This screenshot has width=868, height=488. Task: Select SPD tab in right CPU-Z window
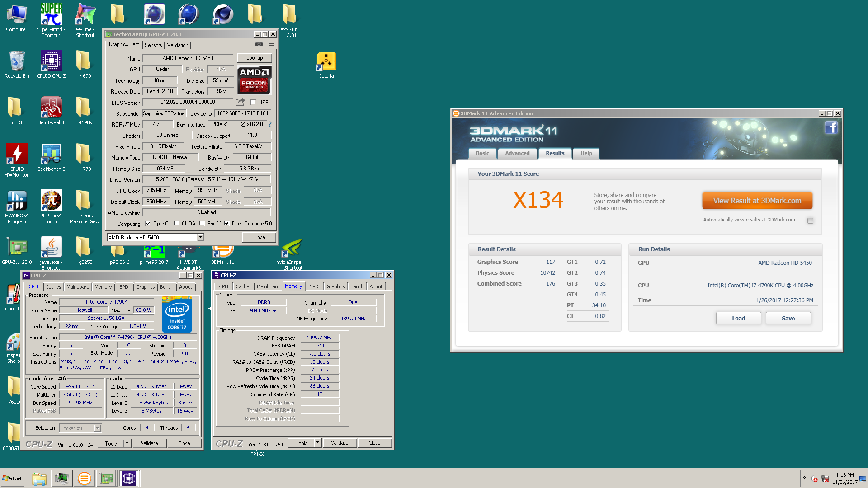coord(314,286)
